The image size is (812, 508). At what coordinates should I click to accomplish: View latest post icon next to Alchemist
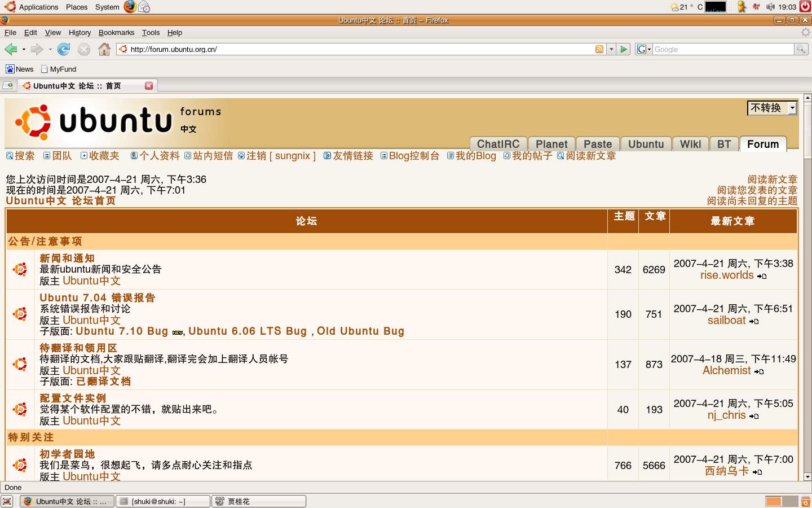pyautogui.click(x=759, y=371)
